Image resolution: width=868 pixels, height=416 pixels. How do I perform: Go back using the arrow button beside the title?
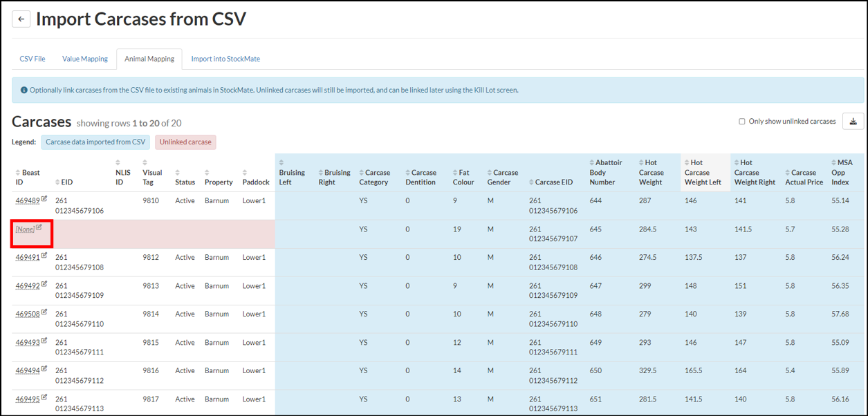[x=21, y=19]
